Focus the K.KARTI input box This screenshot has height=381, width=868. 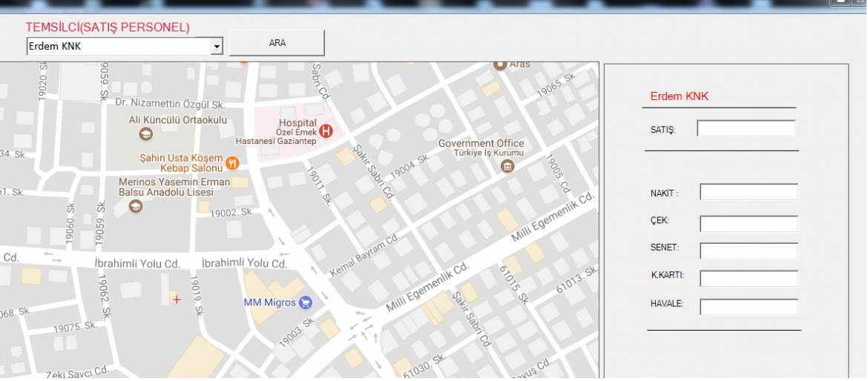(749, 279)
